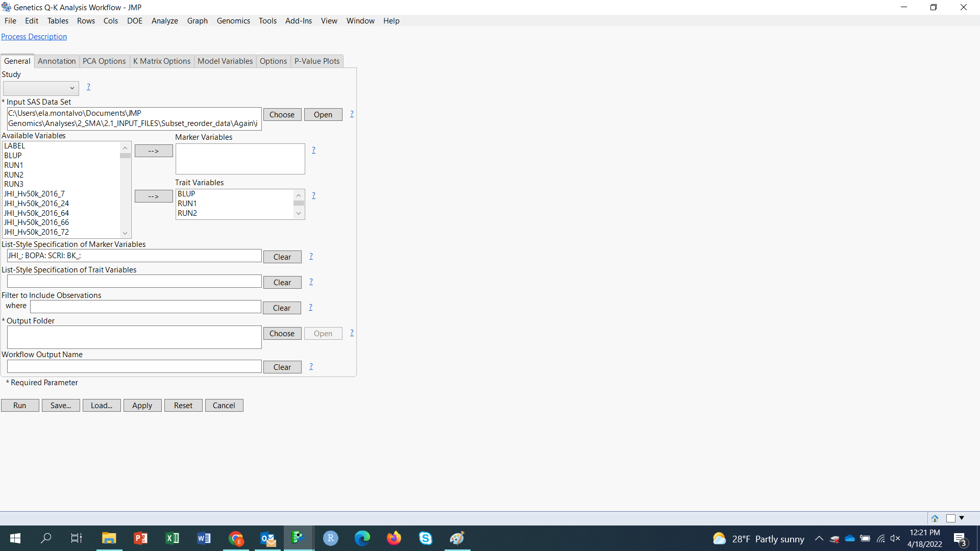The width and height of the screenshot is (980, 551).
Task: Open the window list dropdown arrow at bottom right
Action: [962, 518]
